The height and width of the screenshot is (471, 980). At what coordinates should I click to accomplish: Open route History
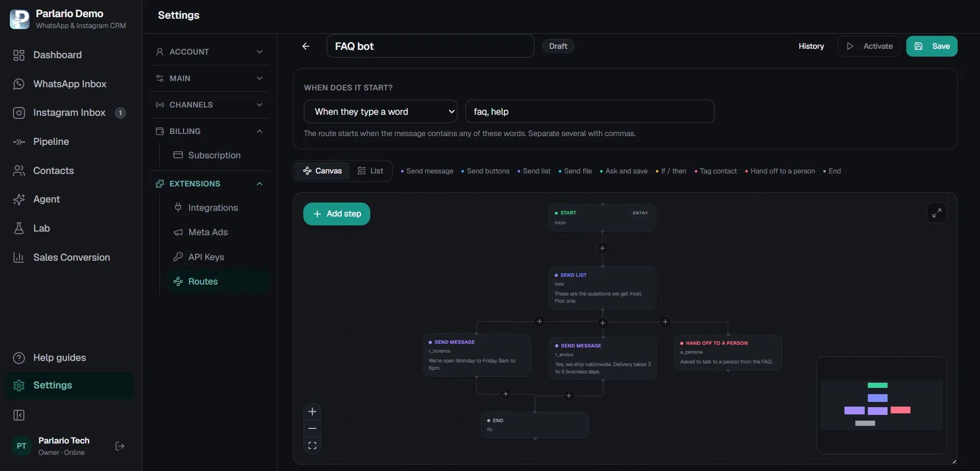(811, 46)
